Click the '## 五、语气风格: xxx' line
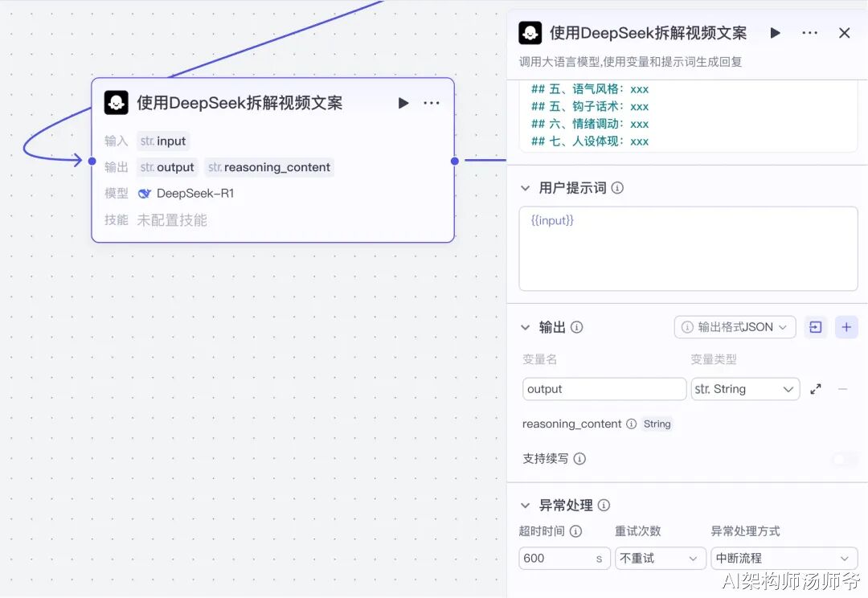868x598 pixels. [x=590, y=89]
